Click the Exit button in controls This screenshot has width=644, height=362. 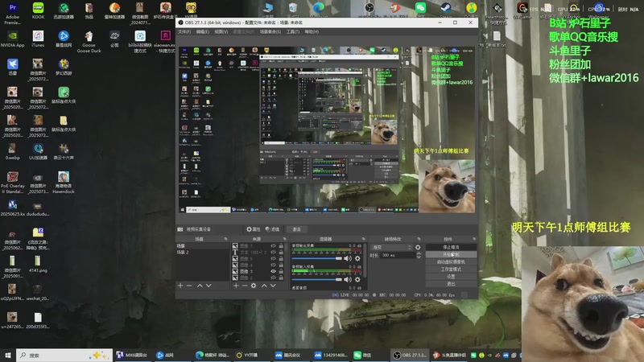[451, 284]
